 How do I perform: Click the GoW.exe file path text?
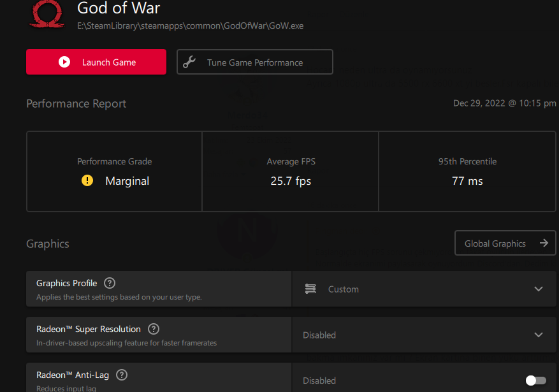[191, 25]
